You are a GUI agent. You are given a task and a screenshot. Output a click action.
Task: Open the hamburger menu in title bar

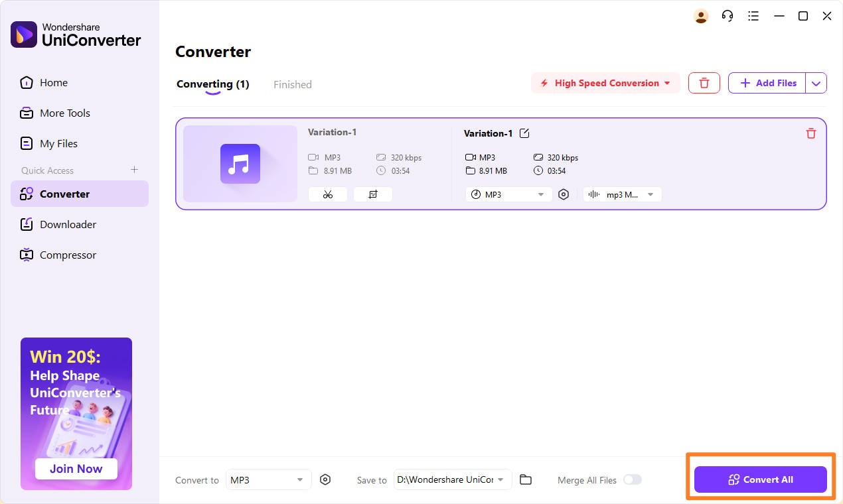click(x=753, y=16)
